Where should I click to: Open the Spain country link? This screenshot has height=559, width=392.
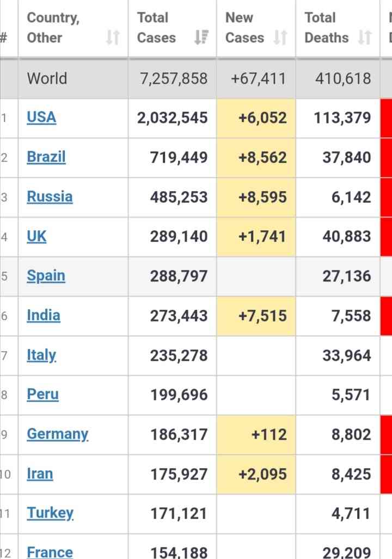tap(46, 275)
